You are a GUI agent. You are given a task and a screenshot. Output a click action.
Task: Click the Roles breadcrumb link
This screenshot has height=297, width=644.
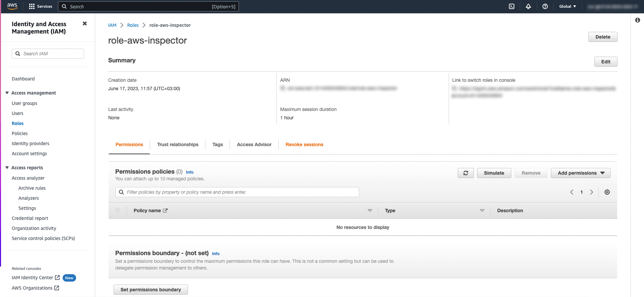coord(133,25)
